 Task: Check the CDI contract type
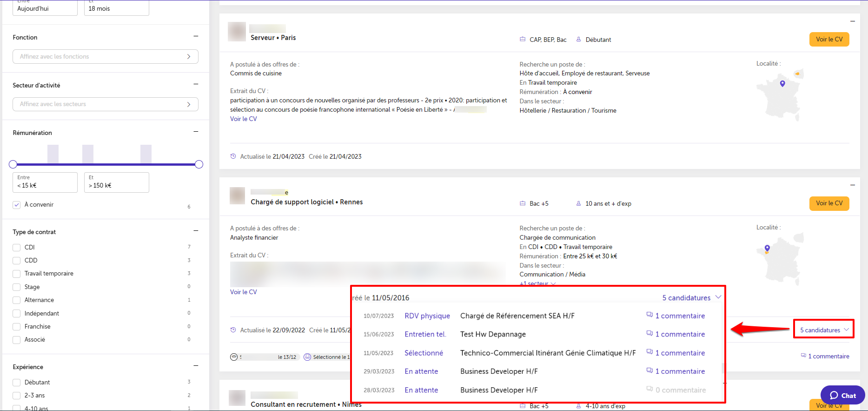coord(17,248)
